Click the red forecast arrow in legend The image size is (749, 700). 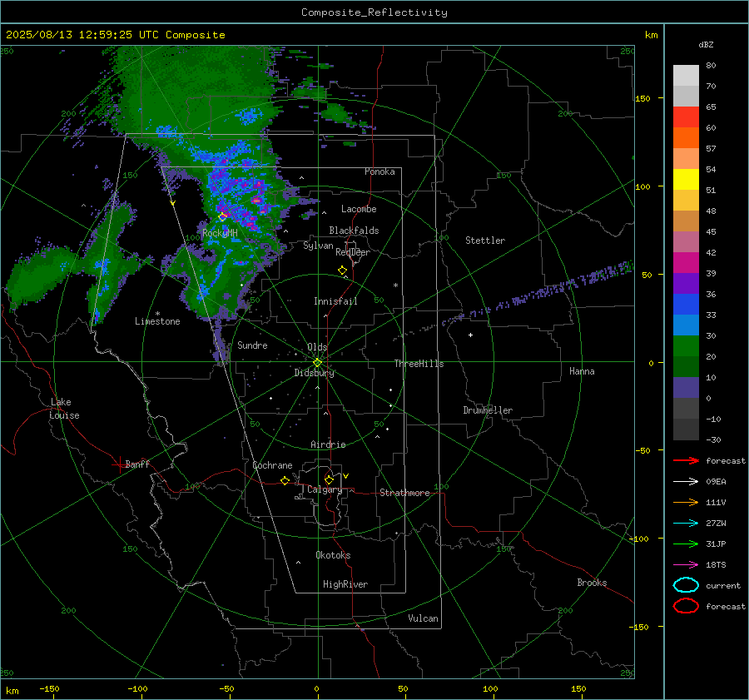(686, 460)
